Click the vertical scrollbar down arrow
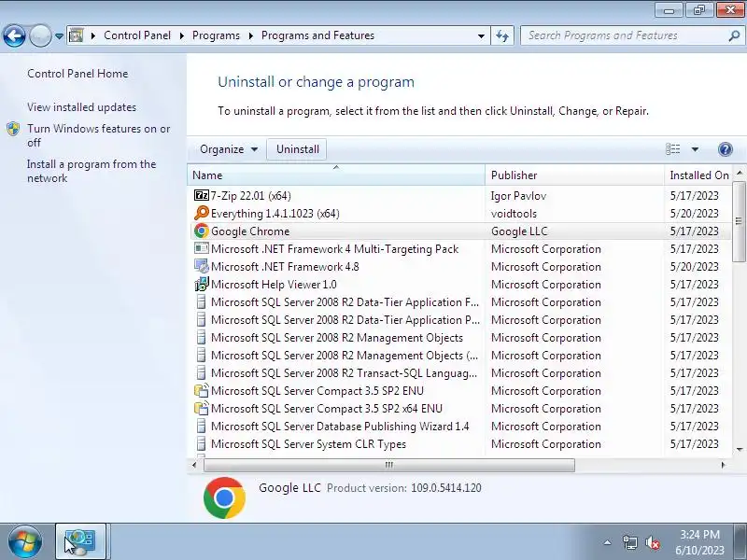 pos(739,449)
